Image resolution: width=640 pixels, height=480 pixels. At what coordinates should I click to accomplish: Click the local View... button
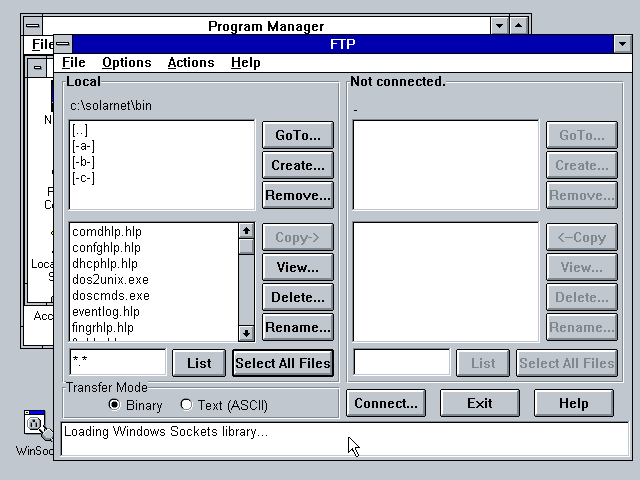pos(298,267)
